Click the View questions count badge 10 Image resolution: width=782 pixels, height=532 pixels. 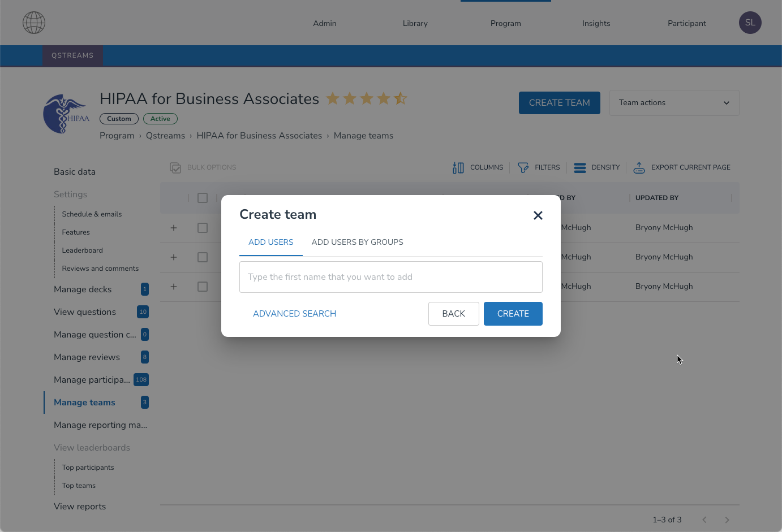pos(143,312)
